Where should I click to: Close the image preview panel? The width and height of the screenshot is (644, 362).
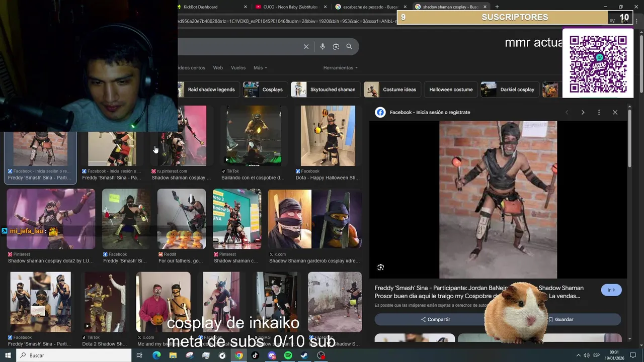615,112
